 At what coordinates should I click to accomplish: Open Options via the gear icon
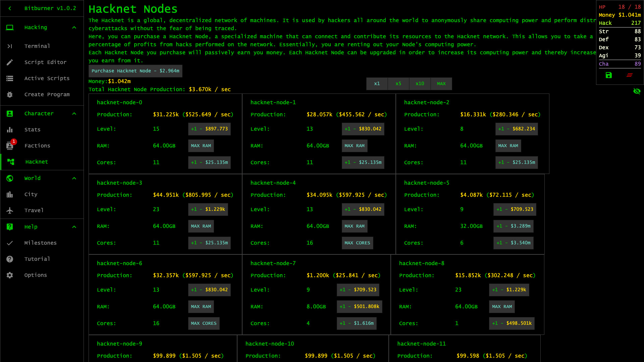click(10, 275)
